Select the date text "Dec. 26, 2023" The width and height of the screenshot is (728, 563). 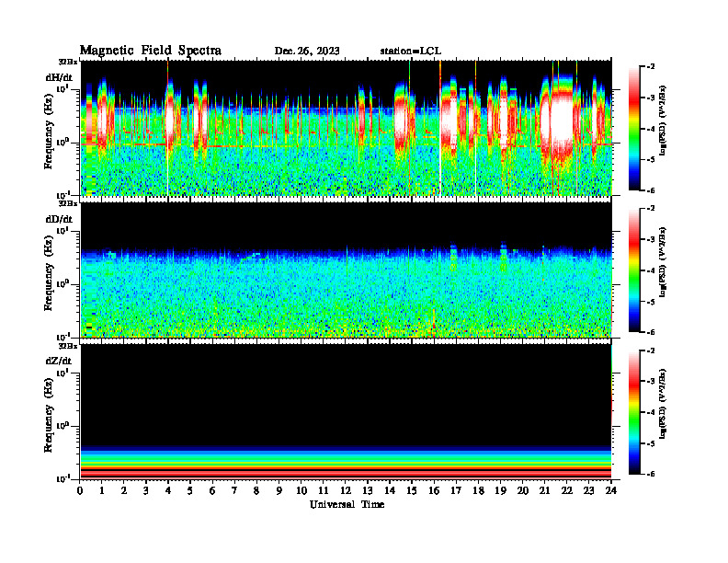[307, 52]
